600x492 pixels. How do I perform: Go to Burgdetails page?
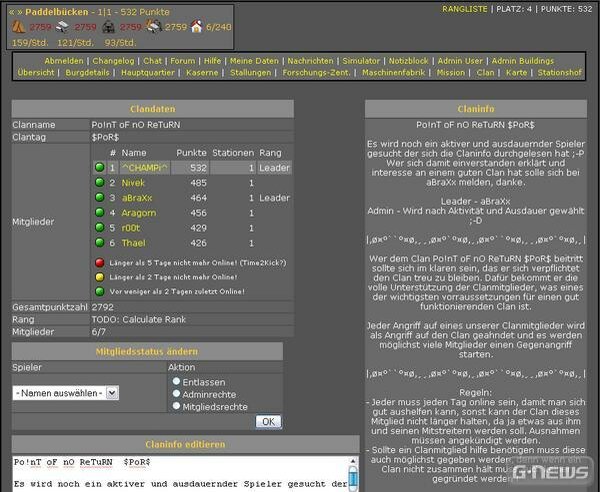[87, 72]
